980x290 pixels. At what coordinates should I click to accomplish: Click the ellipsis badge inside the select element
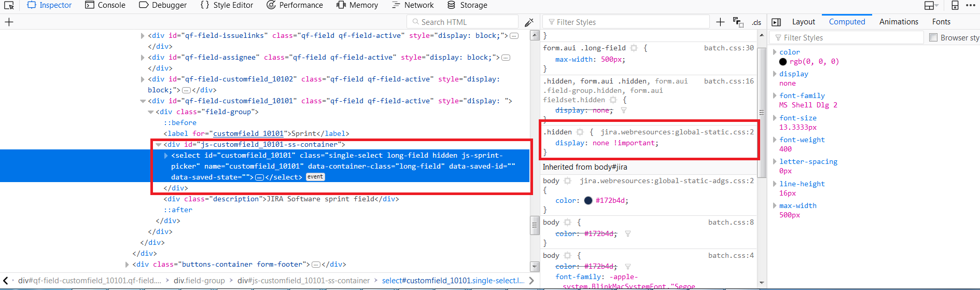click(x=259, y=177)
